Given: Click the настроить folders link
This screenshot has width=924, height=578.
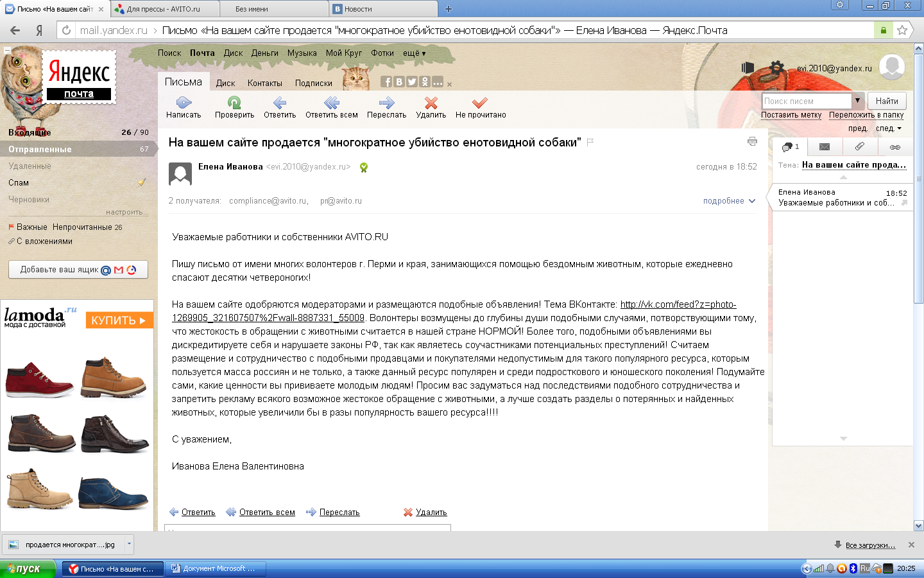Looking at the screenshot, I should (127, 212).
